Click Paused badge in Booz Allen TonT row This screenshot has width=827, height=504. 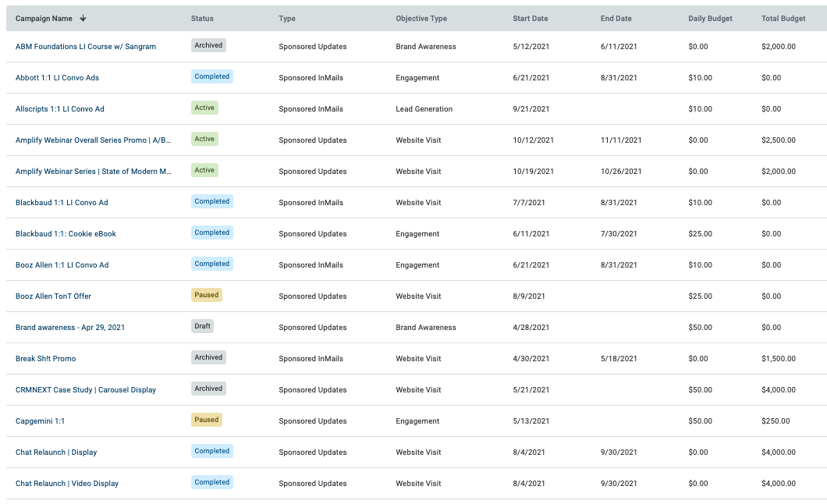click(206, 295)
